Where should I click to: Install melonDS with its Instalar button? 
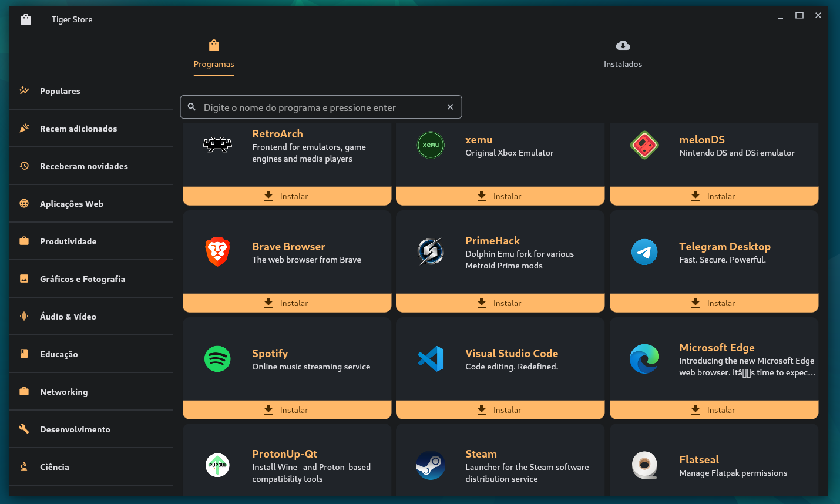pyautogui.click(x=714, y=196)
